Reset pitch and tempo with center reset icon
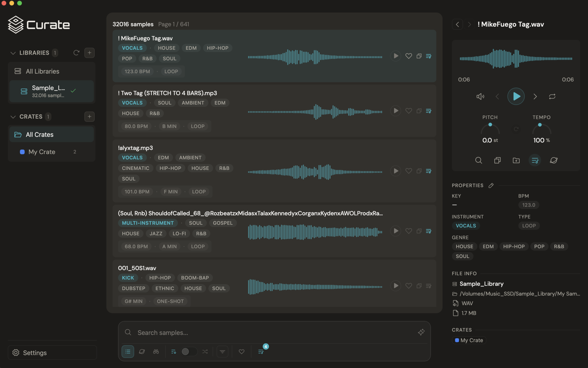Screen dimensions: 588x368 516,129
